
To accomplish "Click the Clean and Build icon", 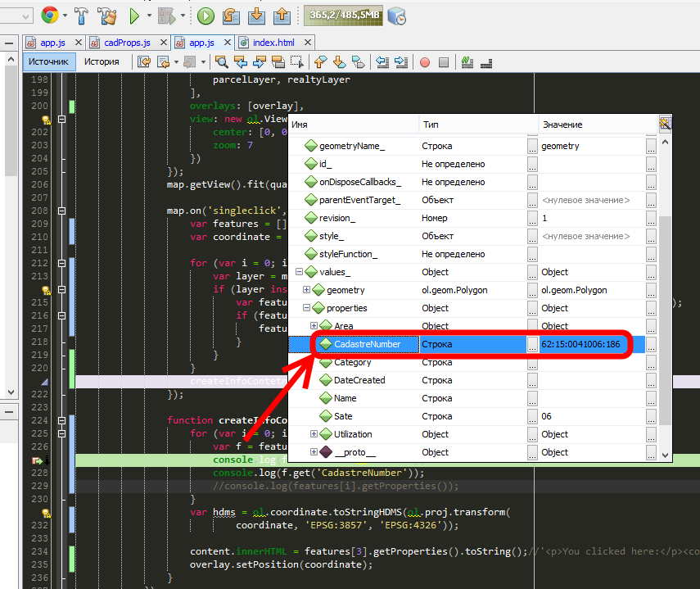I will [x=107, y=15].
